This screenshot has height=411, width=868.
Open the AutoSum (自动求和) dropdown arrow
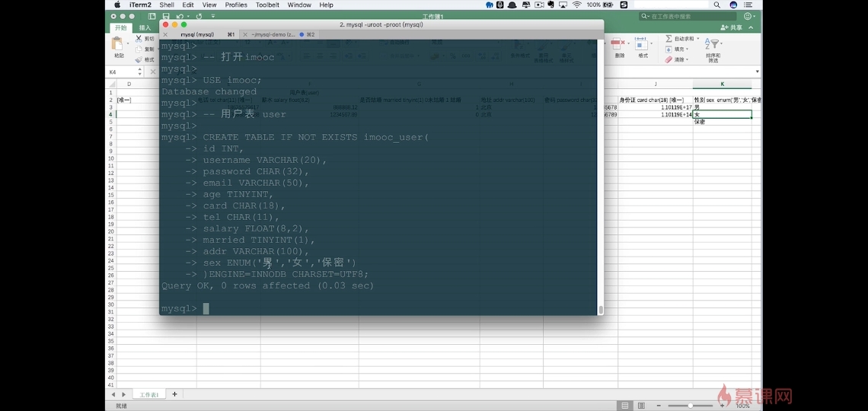tap(697, 39)
